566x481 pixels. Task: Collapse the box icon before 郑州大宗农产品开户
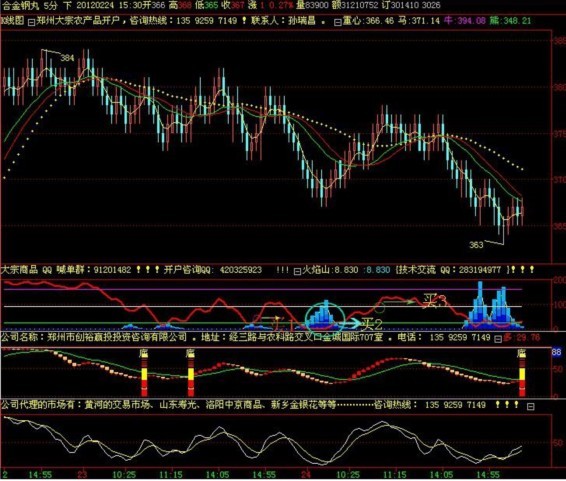pyautogui.click(x=31, y=22)
